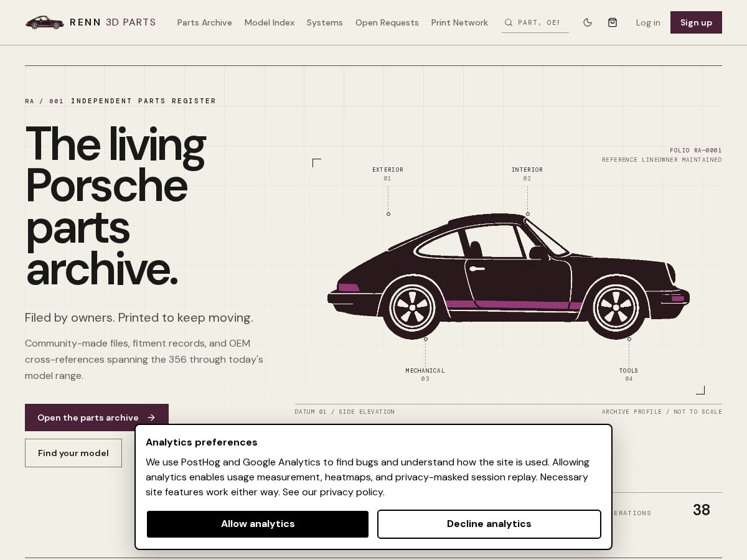Allow analytics in the consent banner
This screenshot has height=560, width=747.
point(258,524)
